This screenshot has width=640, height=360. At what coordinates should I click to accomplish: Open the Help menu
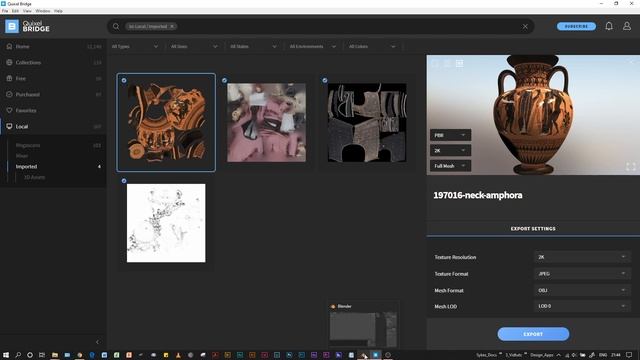click(x=58, y=11)
